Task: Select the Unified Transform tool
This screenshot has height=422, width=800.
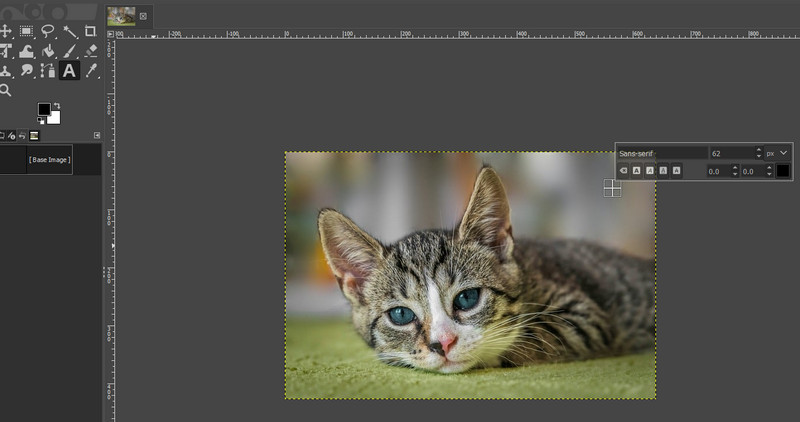Action: [5, 51]
